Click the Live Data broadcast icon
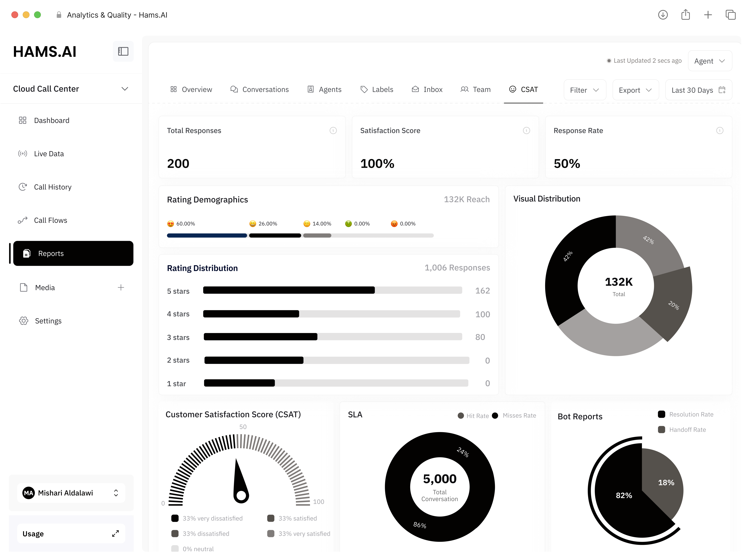This screenshot has height=560, width=749. tap(23, 154)
